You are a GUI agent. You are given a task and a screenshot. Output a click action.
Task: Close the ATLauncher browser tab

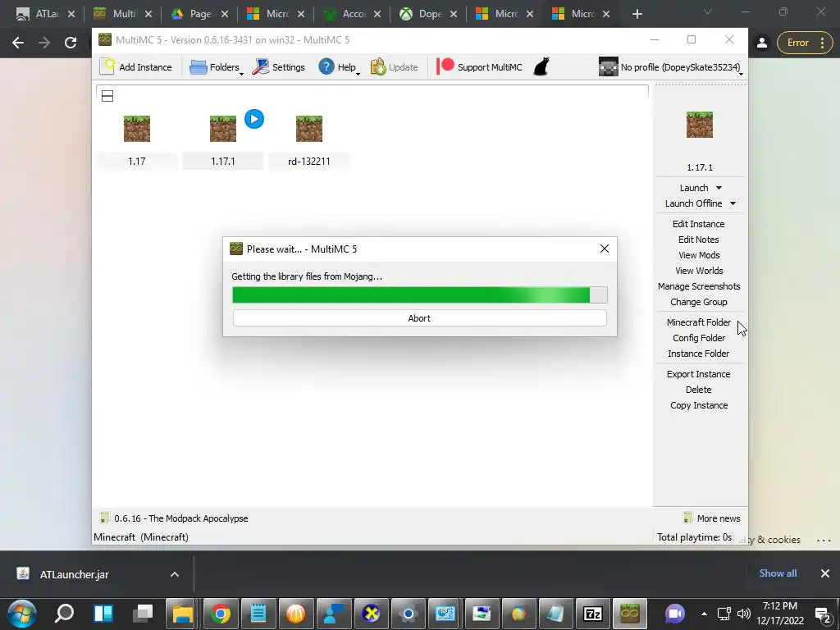(x=71, y=14)
